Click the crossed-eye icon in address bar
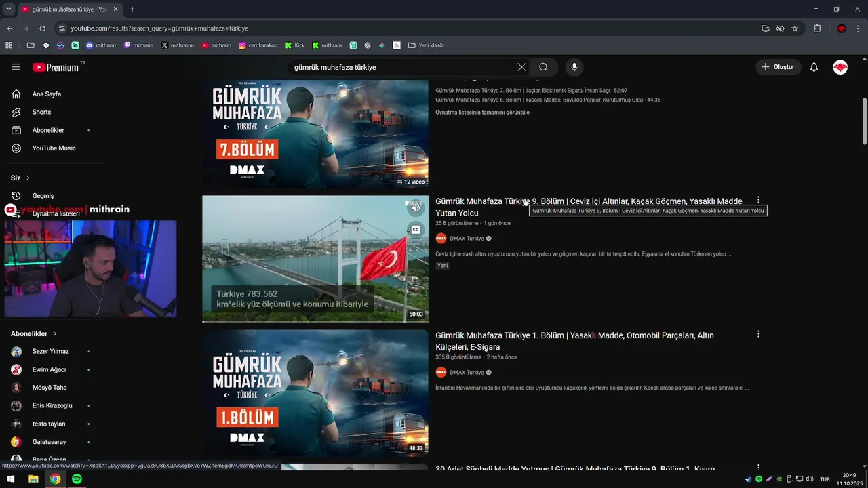 (780, 28)
